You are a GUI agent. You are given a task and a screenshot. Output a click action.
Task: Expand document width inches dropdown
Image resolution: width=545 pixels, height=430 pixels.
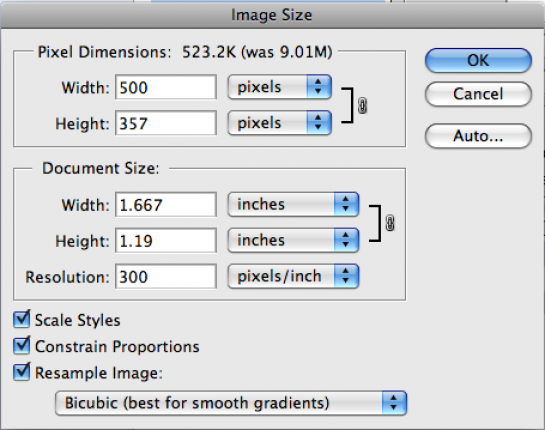click(293, 204)
